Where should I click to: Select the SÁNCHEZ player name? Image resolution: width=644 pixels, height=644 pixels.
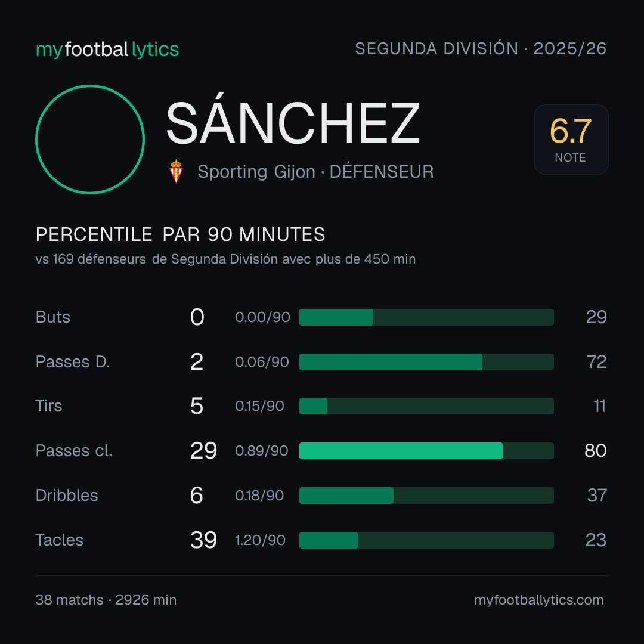293,122
